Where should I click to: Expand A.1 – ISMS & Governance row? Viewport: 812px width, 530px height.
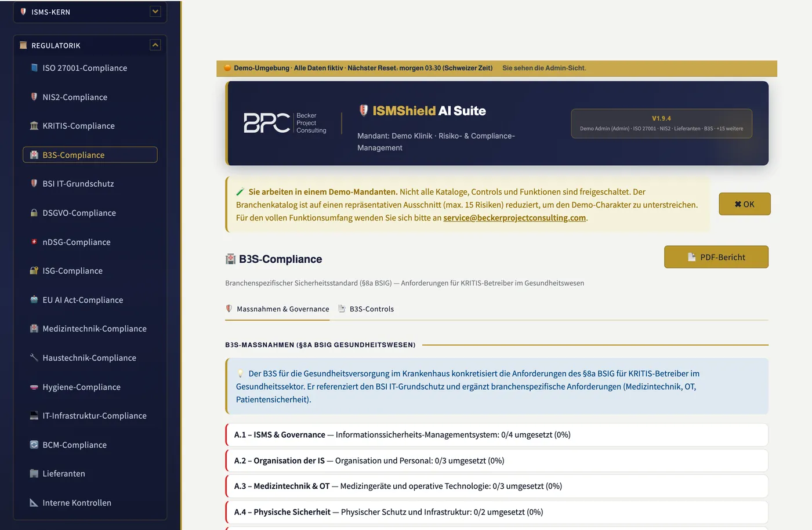pos(496,435)
